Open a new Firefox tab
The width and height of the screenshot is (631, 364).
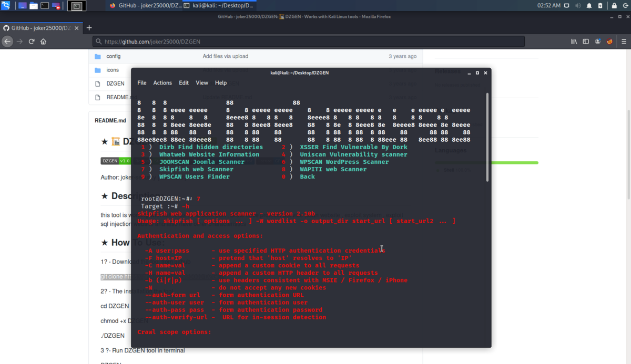point(89,28)
